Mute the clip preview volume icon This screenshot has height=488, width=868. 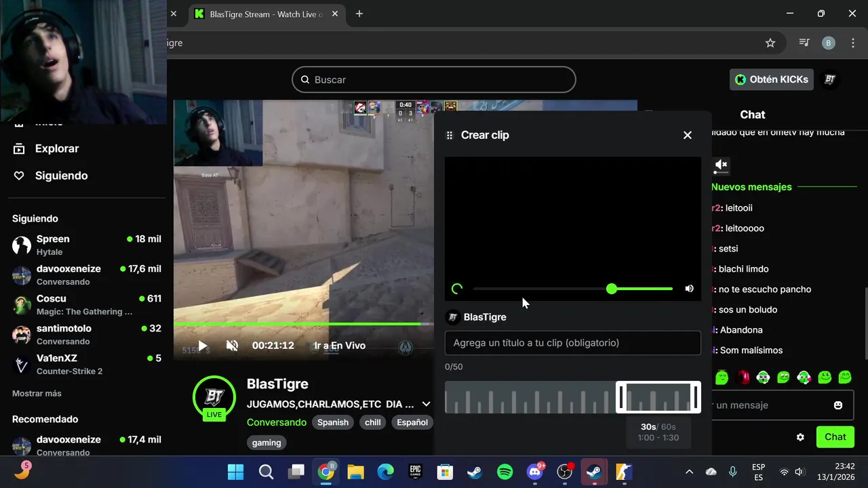689,289
